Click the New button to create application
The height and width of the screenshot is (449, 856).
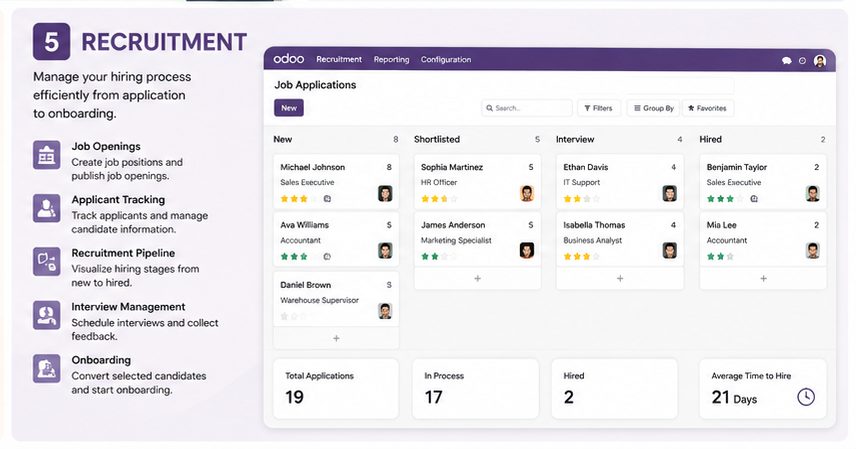coord(289,108)
